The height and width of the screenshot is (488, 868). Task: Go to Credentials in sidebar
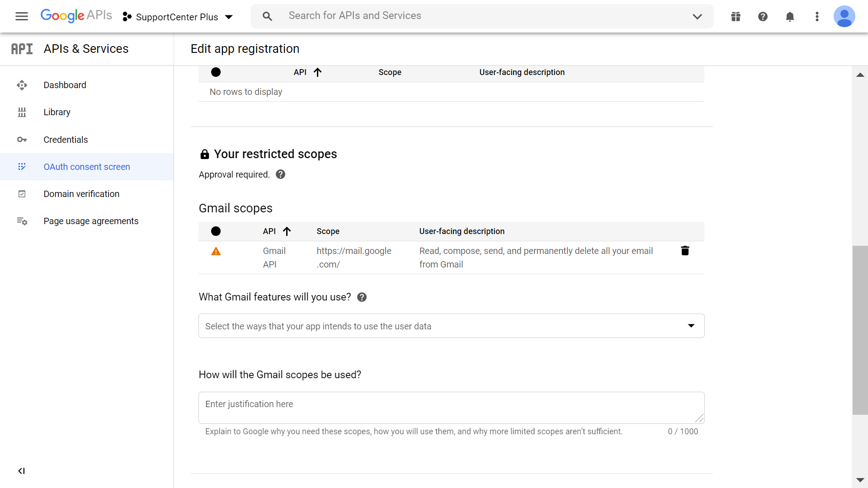coord(66,140)
